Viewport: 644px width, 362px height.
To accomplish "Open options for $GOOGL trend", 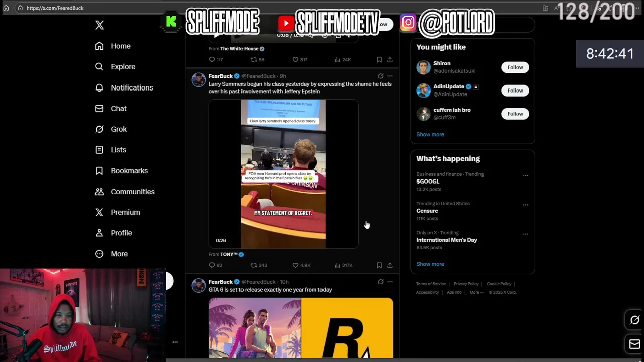I will [x=526, y=175].
